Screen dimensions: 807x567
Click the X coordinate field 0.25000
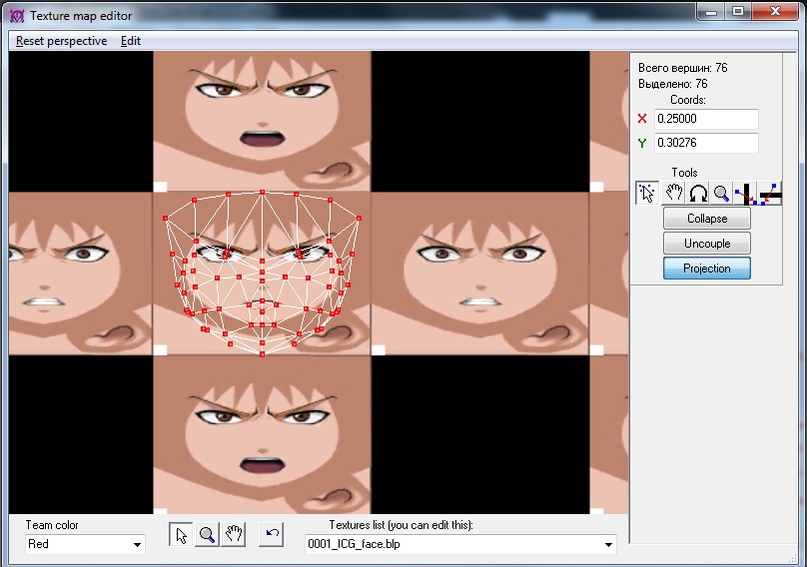[706, 119]
